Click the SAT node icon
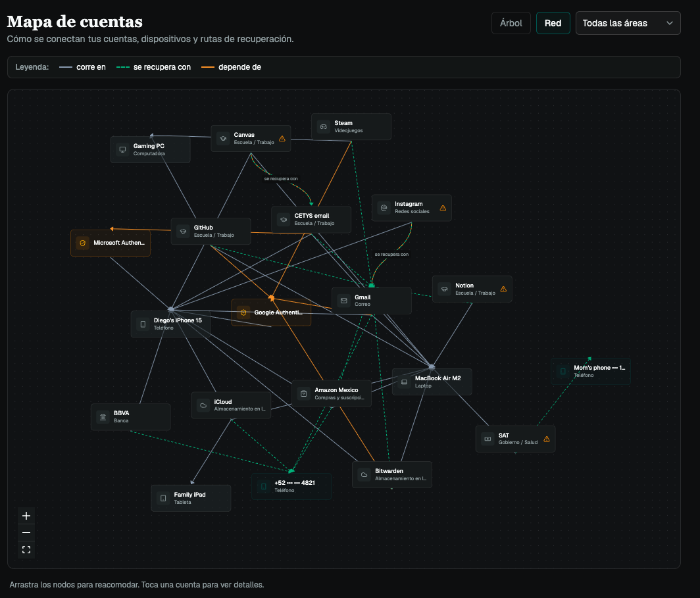Screen dimensions: 700x598 (488, 439)
